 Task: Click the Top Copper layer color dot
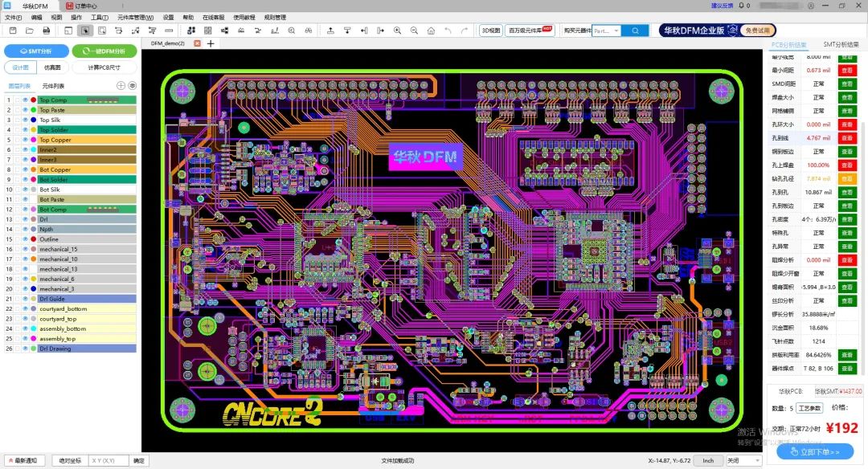pyautogui.click(x=33, y=140)
